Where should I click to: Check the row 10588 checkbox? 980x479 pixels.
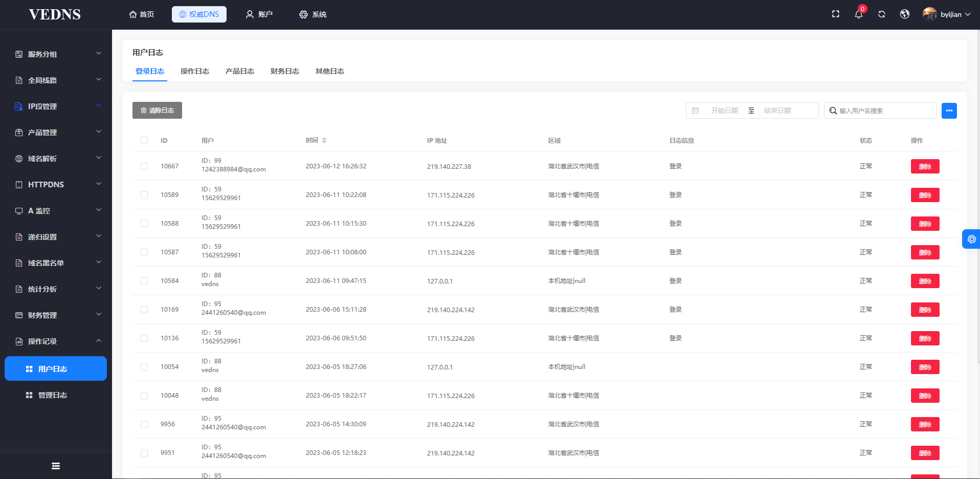(144, 224)
